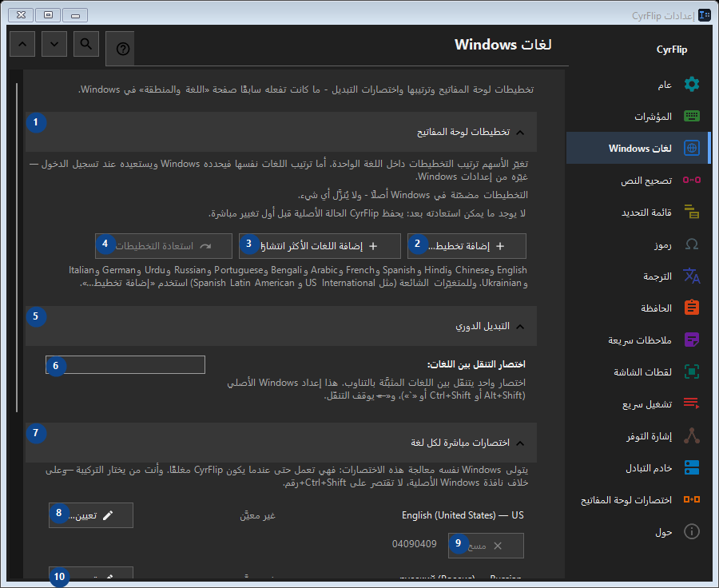Screen dimensions: 719x588
Task: Open the الترجمة translate icon
Action: click(692, 276)
